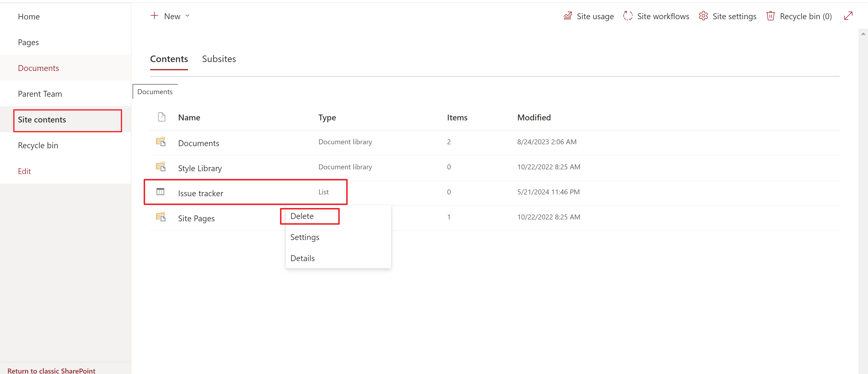Click the Style Library row icon
The height and width of the screenshot is (374, 868).
coord(161,167)
